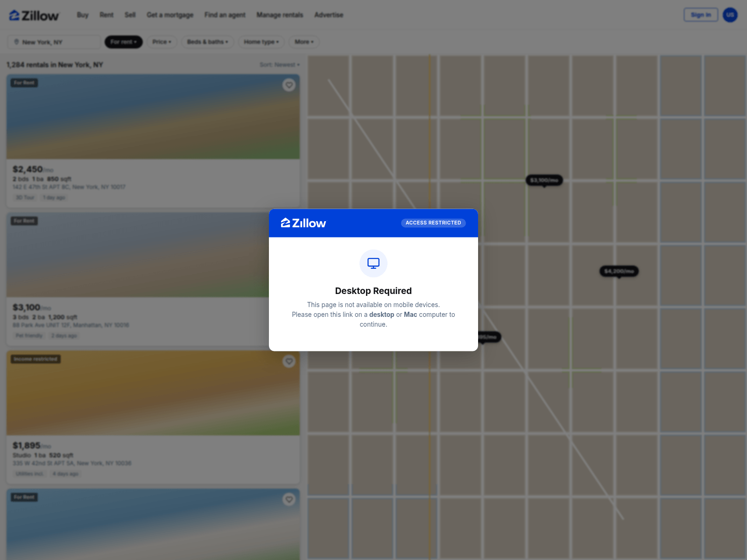Click the 1,284 rentals in New York heading
Screen dimensions: 747x560
[55, 65]
